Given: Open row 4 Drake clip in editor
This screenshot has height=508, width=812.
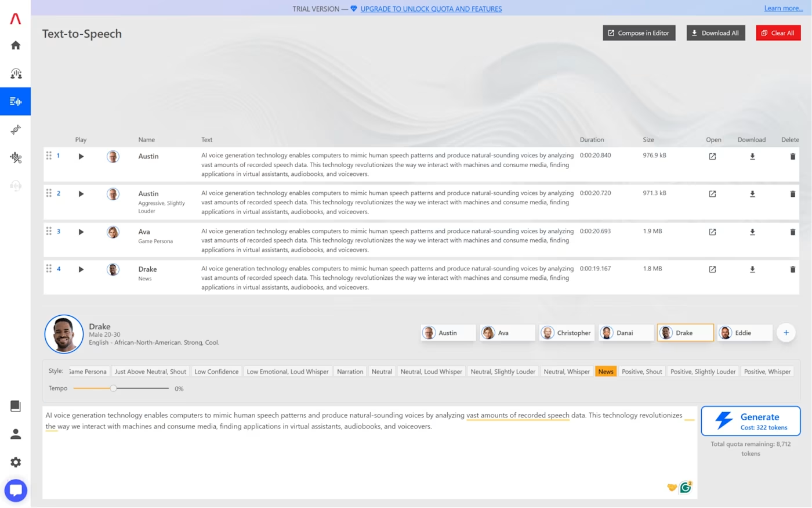Looking at the screenshot, I should (712, 269).
